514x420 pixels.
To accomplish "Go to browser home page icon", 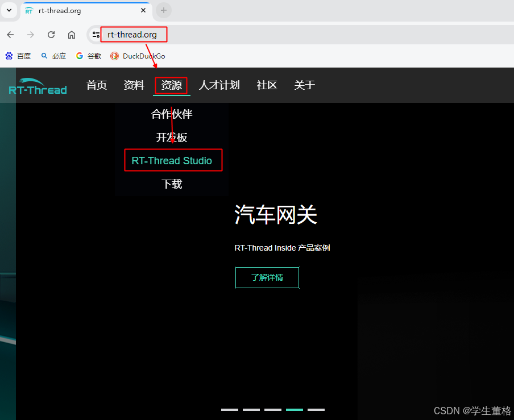I will click(72, 35).
